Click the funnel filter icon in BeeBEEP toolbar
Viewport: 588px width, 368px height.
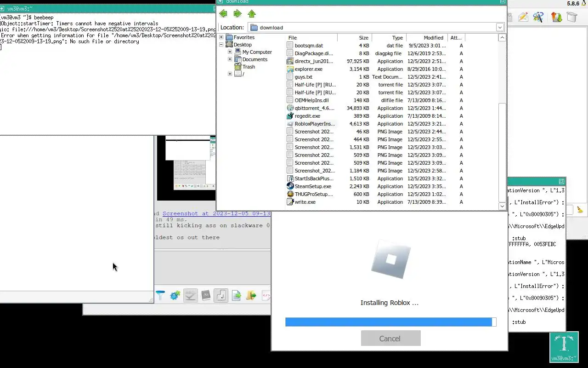tap(160, 295)
